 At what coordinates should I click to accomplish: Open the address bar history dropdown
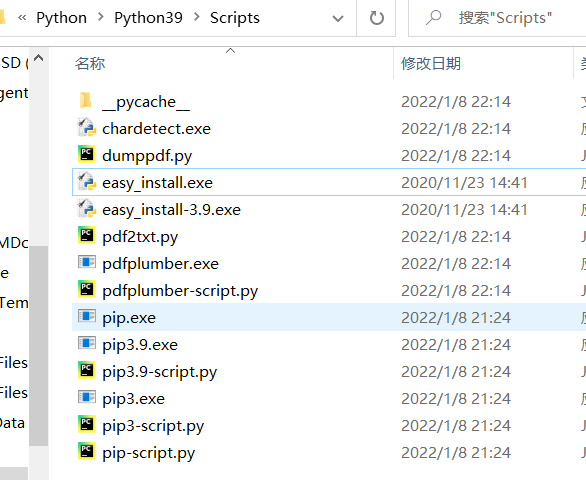pos(337,18)
